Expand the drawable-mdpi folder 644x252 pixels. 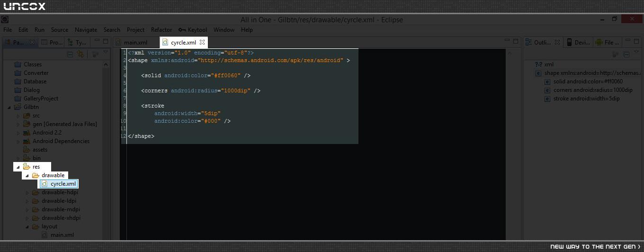point(27,209)
